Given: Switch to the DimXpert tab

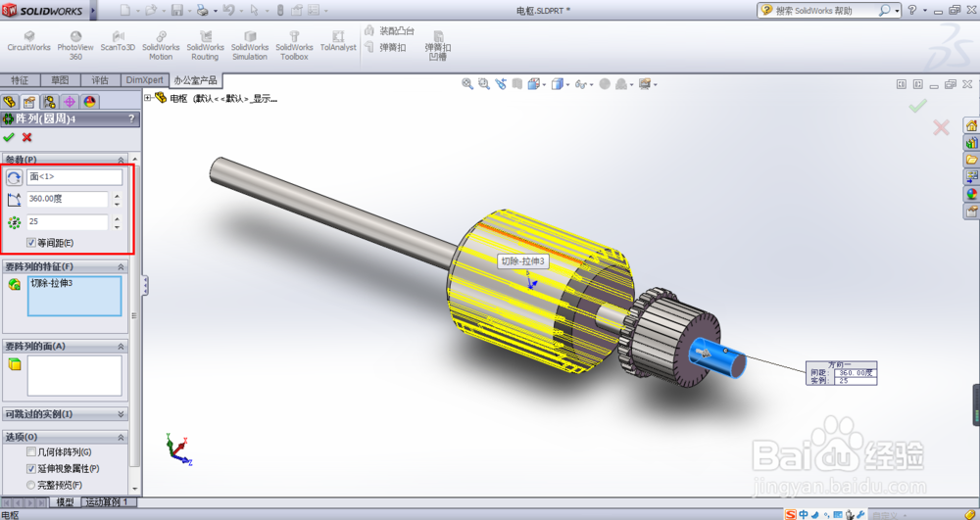Looking at the screenshot, I should (x=144, y=80).
